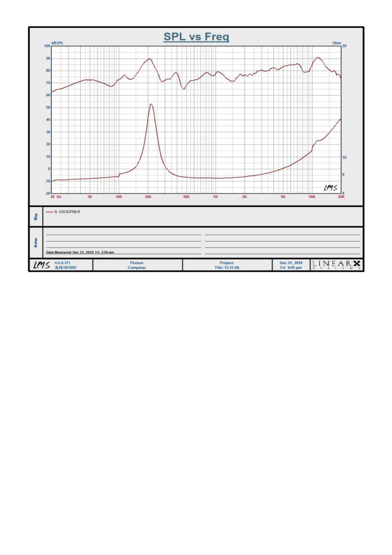Click the dBSPL axis unit label
This screenshot has width=392, height=555.
click(x=57, y=43)
